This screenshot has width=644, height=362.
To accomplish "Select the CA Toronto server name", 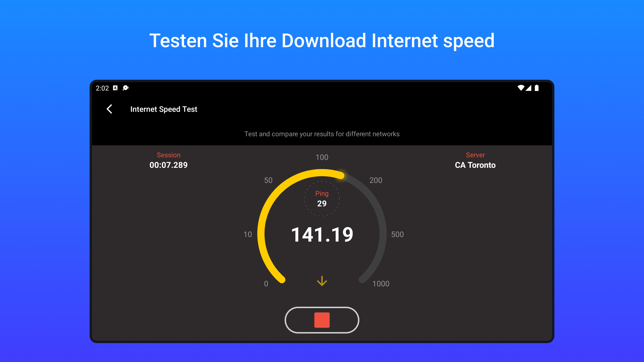I will (475, 165).
